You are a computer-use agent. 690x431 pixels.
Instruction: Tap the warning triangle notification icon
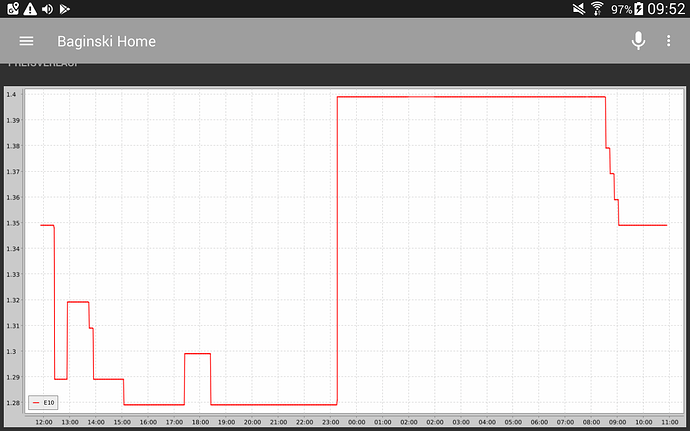[x=30, y=9]
